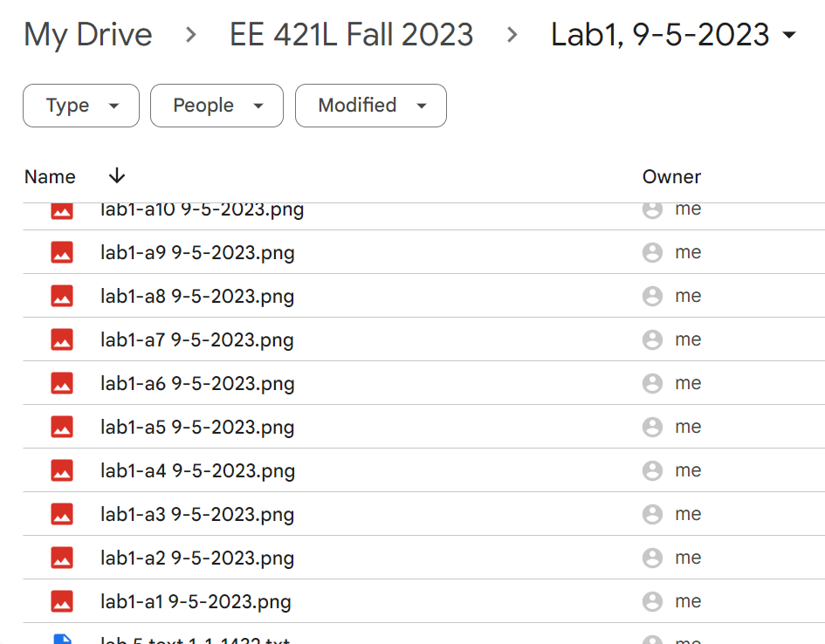Open the People filter dropdown

(x=217, y=106)
